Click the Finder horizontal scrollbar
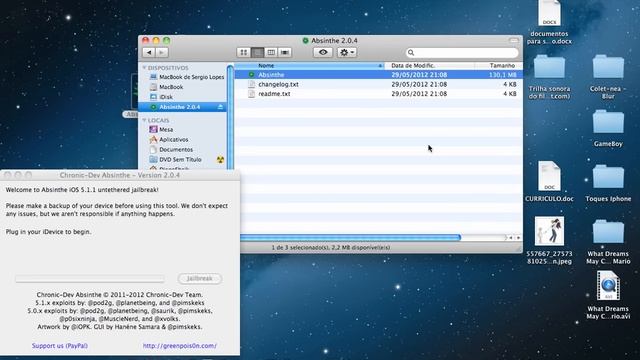 pos(350,238)
